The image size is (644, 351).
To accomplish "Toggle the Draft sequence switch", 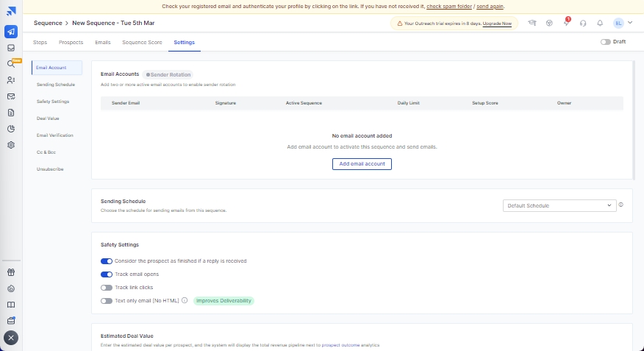I will coord(606,42).
